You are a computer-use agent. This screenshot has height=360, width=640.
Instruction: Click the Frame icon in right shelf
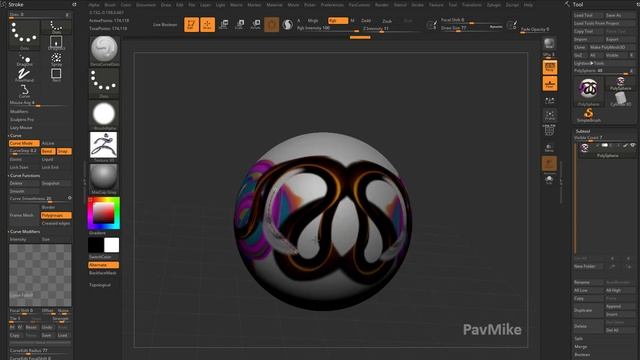(x=550, y=116)
